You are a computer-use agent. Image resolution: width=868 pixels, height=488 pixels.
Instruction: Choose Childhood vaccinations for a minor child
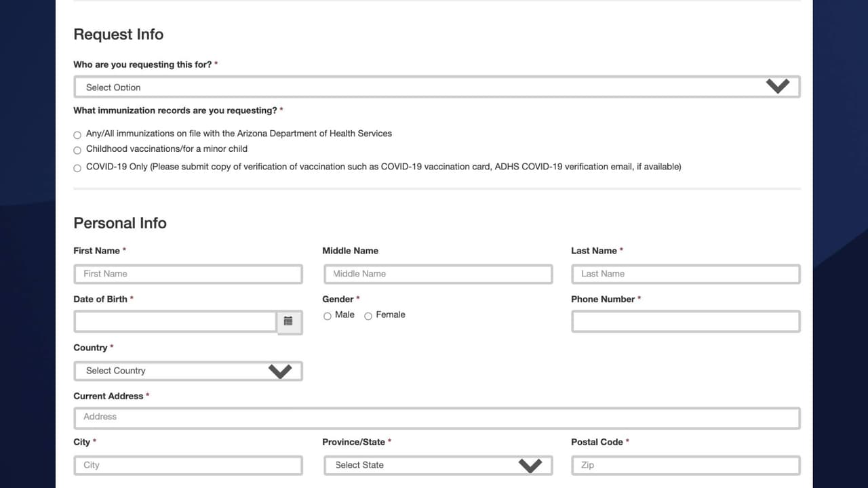(x=77, y=150)
